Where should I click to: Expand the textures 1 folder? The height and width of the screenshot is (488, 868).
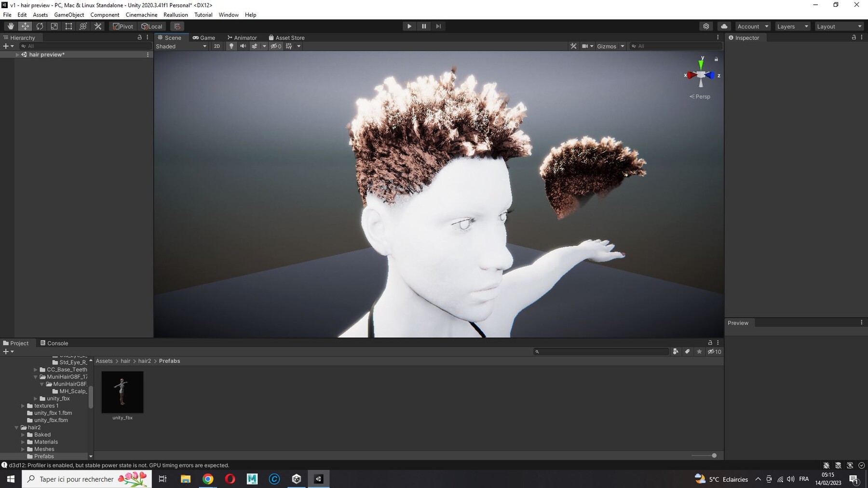coord(23,406)
